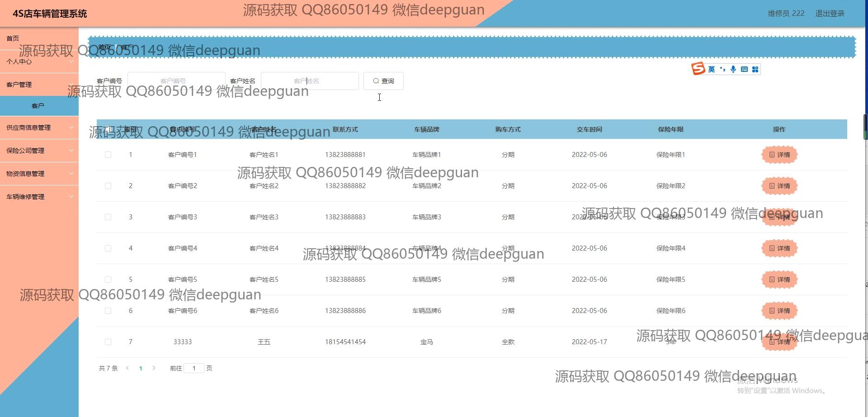Show 详情 for 客户姓名6
Screen dimensions: 868x417
(x=779, y=311)
